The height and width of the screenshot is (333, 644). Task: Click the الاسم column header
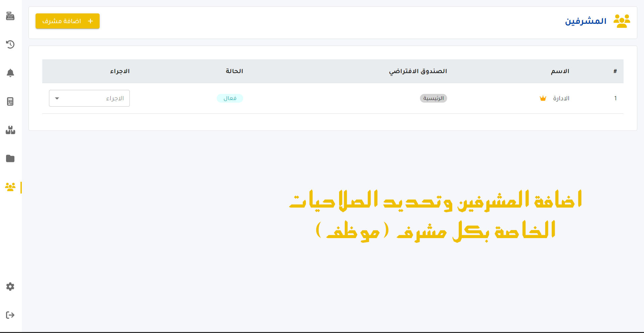click(x=560, y=71)
